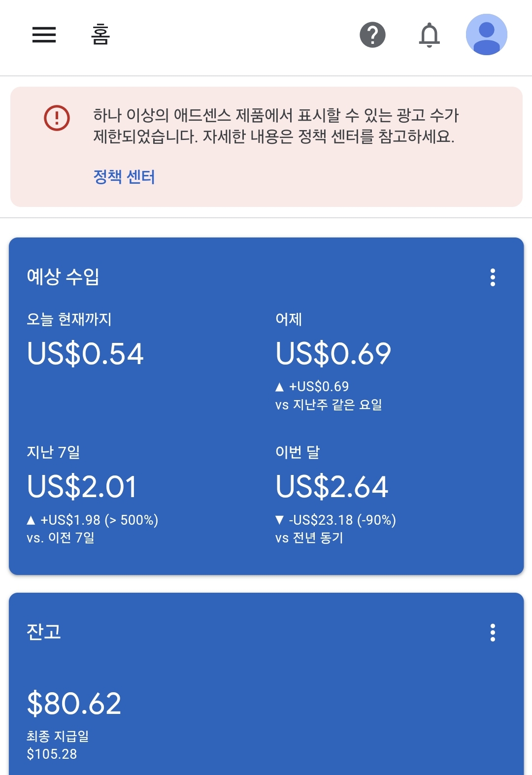Click the down arrow beside -US$23.18
Viewport: 532px width, 775px height.
tap(279, 520)
